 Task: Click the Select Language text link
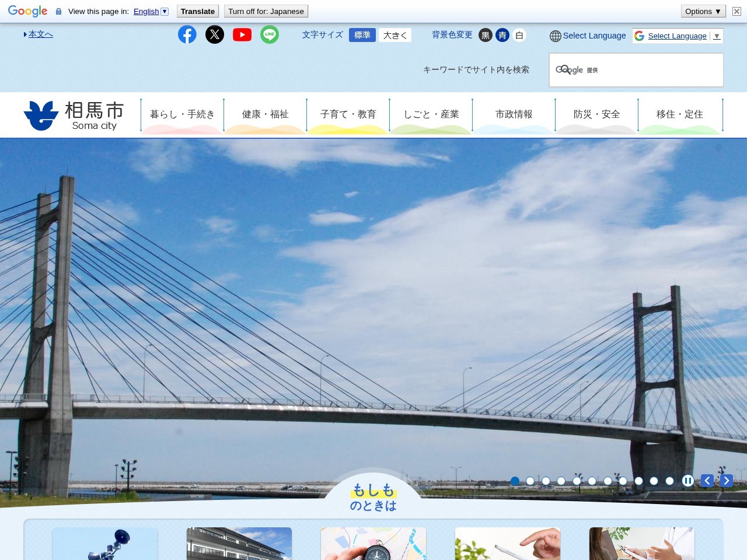[x=594, y=36]
